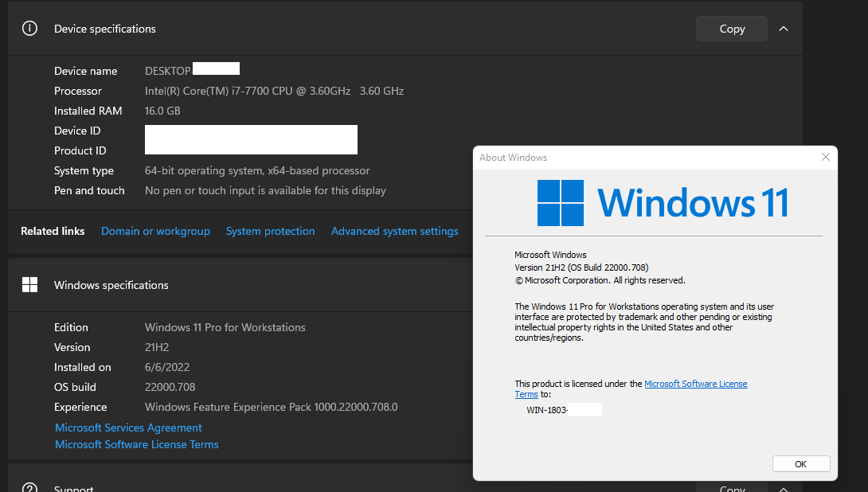Close the About Windows dialog
The image size is (868, 492).
pos(825,157)
